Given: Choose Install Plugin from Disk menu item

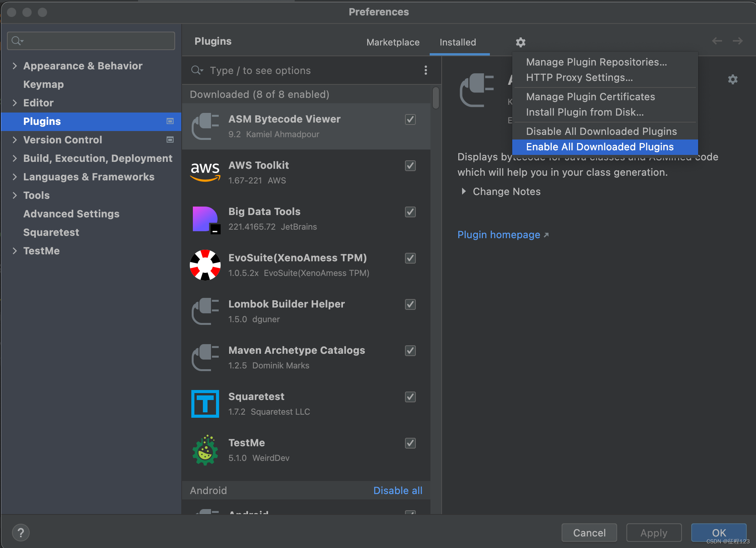Looking at the screenshot, I should (x=584, y=112).
